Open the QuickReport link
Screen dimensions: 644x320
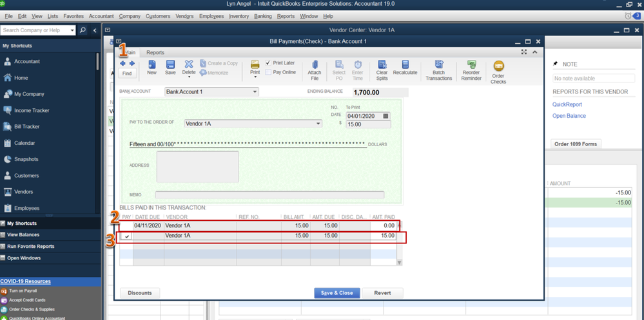pos(567,104)
